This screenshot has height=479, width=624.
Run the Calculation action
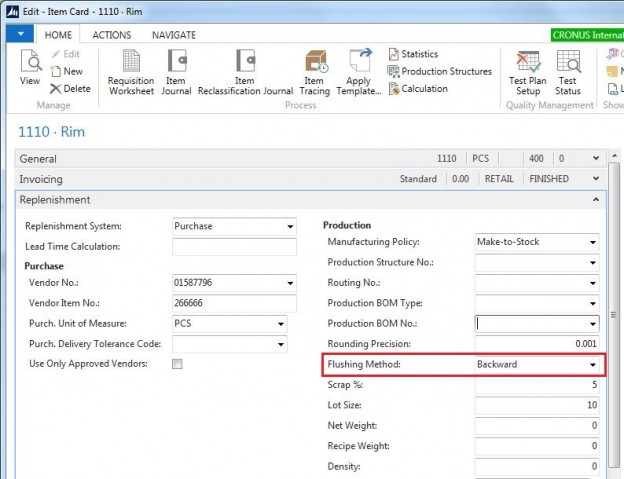pyautogui.click(x=418, y=89)
